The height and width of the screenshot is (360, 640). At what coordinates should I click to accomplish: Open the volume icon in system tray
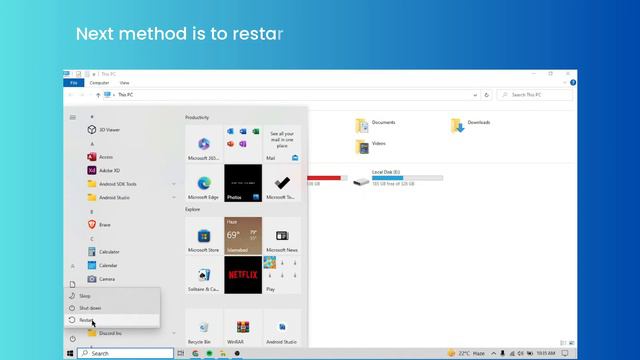pos(521,353)
